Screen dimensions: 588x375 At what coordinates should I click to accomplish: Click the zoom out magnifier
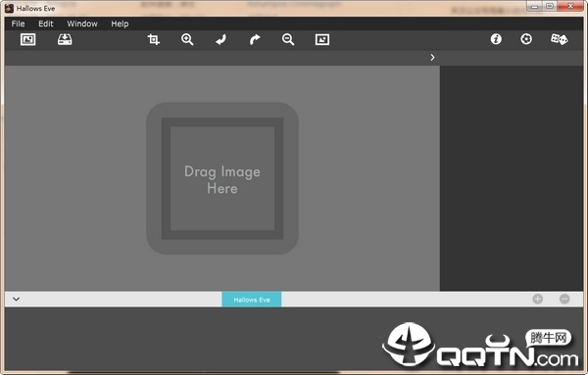click(288, 39)
